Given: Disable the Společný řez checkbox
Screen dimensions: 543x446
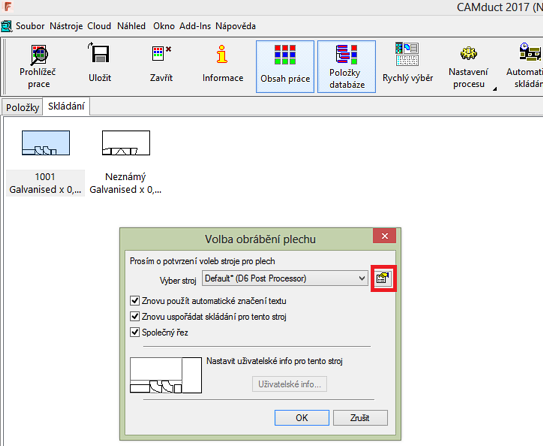Looking at the screenshot, I should 135,332.
